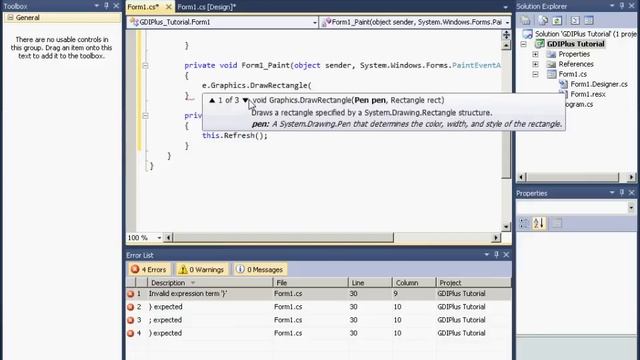
Task: Click the code editor vertical scrollbar thumb
Action: click(506, 114)
